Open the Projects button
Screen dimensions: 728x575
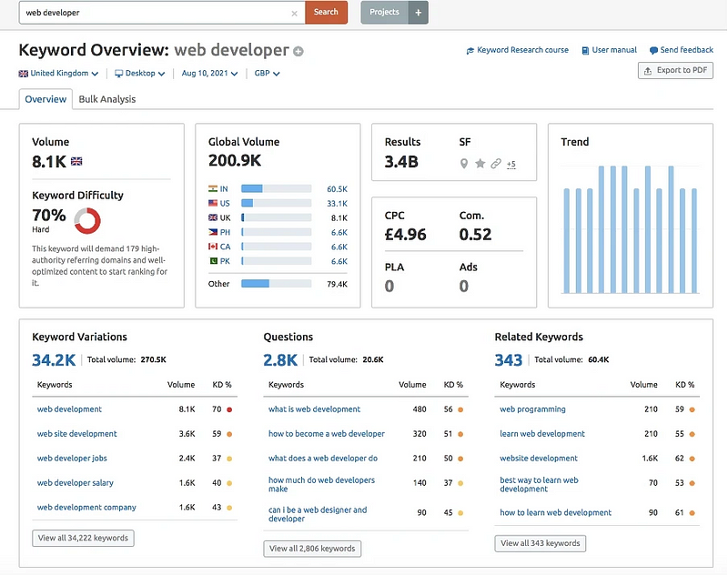tap(384, 13)
